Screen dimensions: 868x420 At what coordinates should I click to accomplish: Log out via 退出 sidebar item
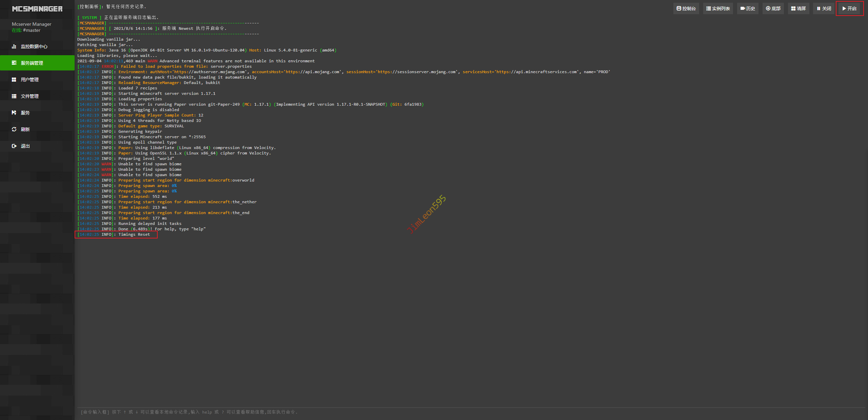point(25,146)
